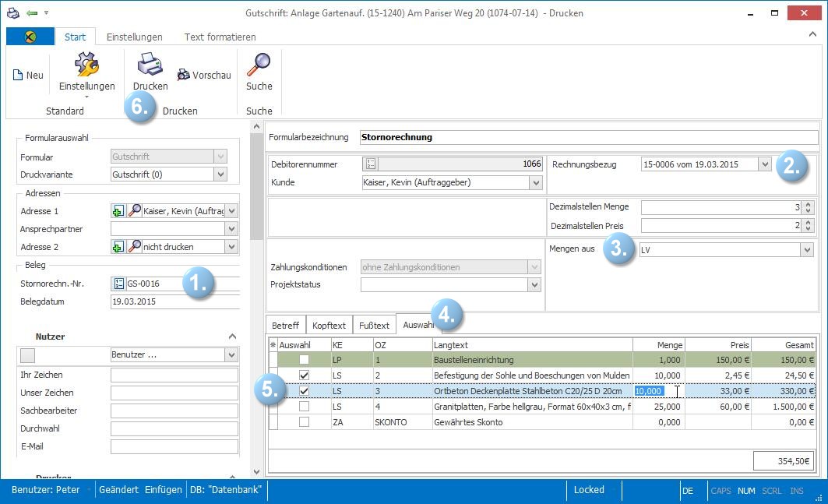Collapse the Nutzer section
Image resolution: width=828 pixels, height=504 pixels.
coord(232,337)
